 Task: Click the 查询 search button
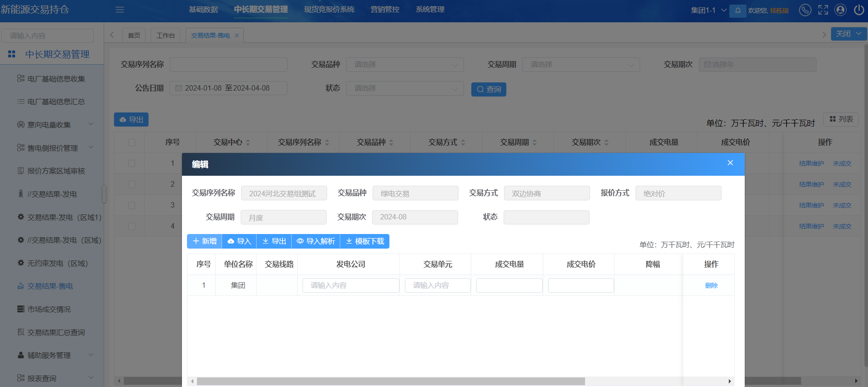point(489,89)
